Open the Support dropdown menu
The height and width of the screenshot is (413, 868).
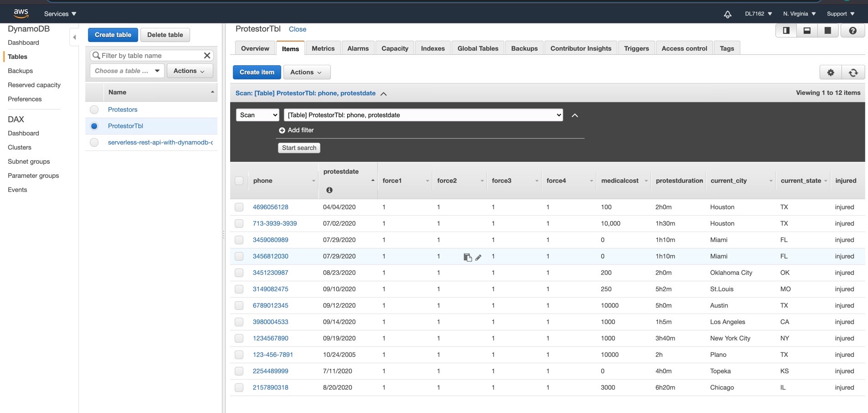(841, 14)
